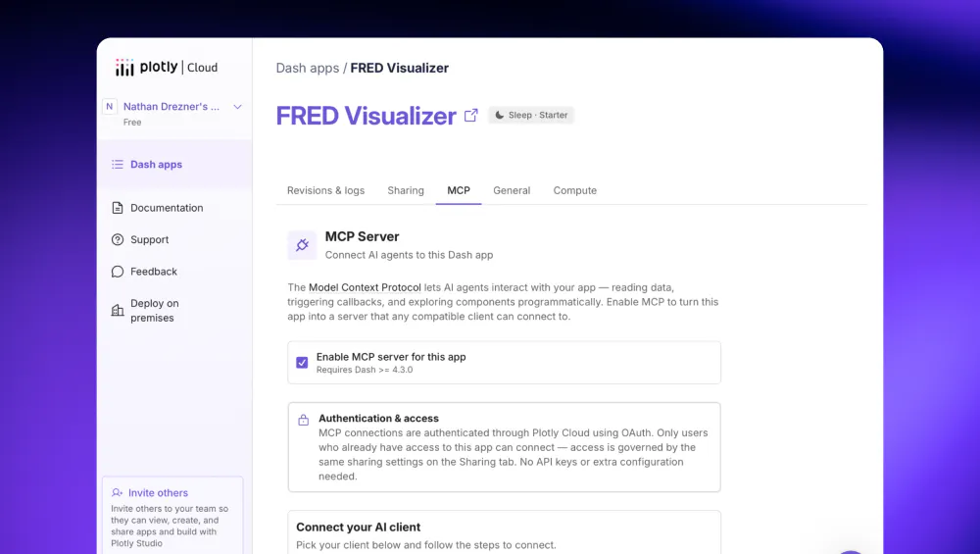This screenshot has height=554, width=980.
Task: Click the Dash apps list icon
Action: 118,165
